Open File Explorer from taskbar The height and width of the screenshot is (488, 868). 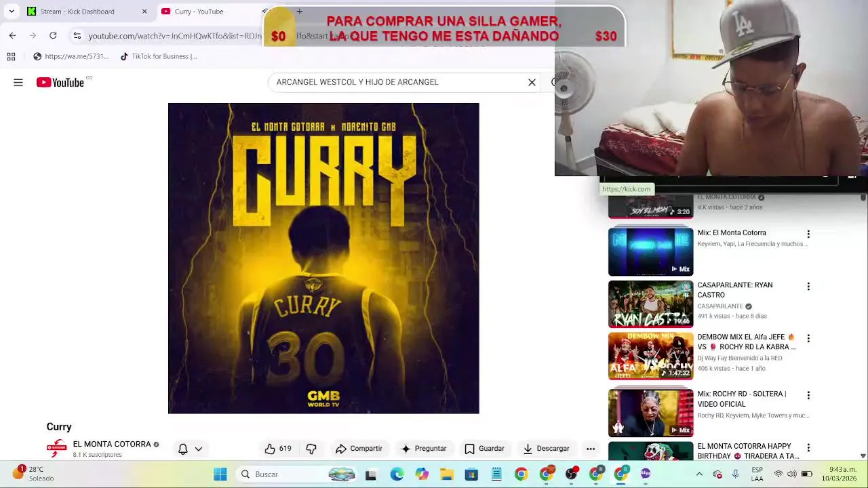click(x=446, y=474)
